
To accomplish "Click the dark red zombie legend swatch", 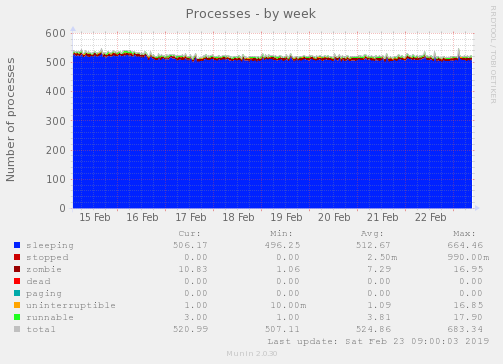I will point(17,269).
